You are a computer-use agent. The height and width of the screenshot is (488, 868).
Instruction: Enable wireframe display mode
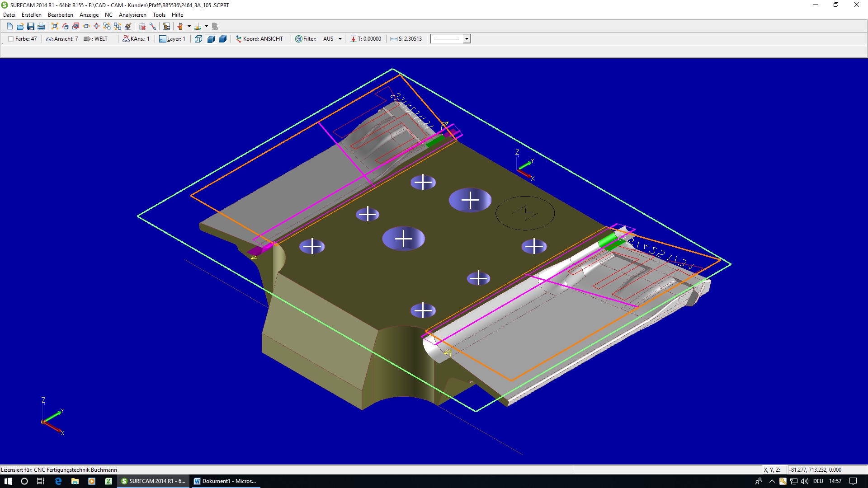pos(198,39)
